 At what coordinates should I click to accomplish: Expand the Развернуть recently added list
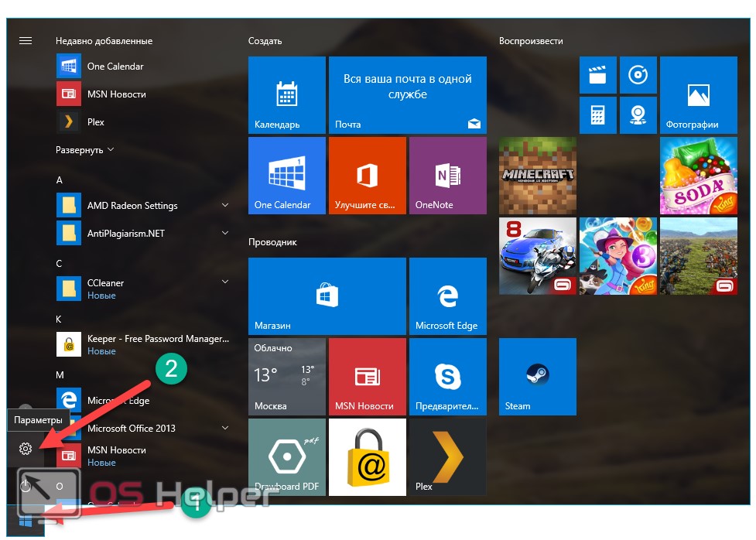coord(84,149)
